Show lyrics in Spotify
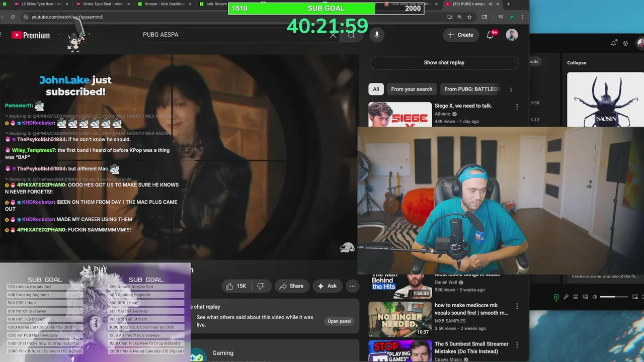The image size is (644, 362). click(x=566, y=297)
